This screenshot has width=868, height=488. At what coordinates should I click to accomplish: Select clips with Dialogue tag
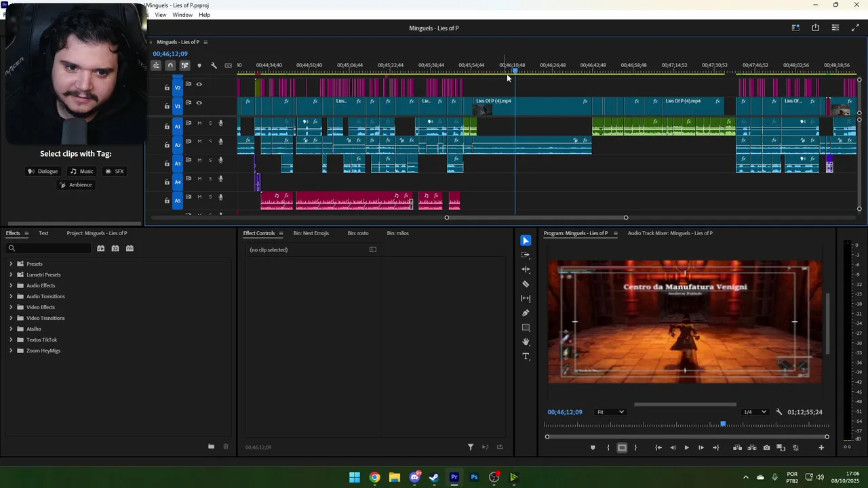pyautogui.click(x=43, y=171)
